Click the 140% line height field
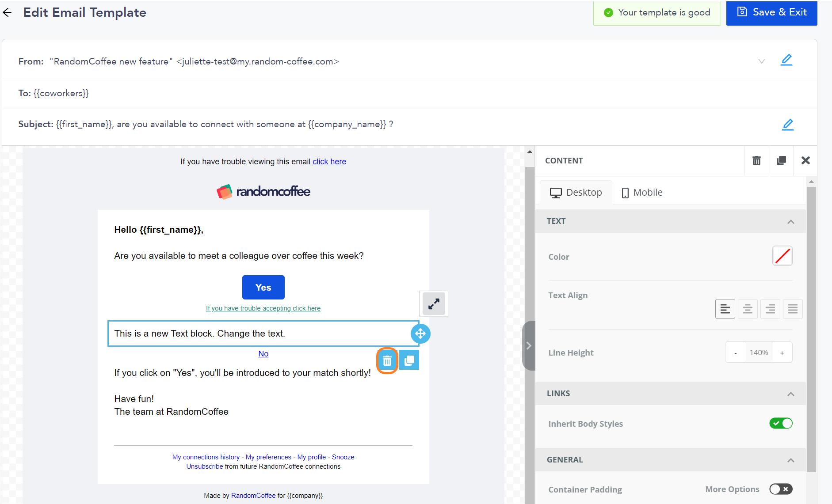Screen dimensions: 832x504 coord(759,352)
